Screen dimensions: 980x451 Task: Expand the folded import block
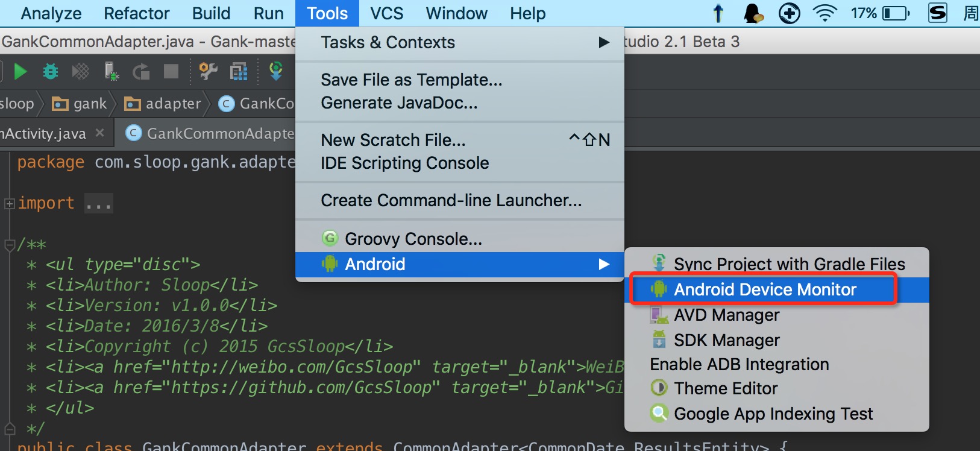pyautogui.click(x=9, y=204)
